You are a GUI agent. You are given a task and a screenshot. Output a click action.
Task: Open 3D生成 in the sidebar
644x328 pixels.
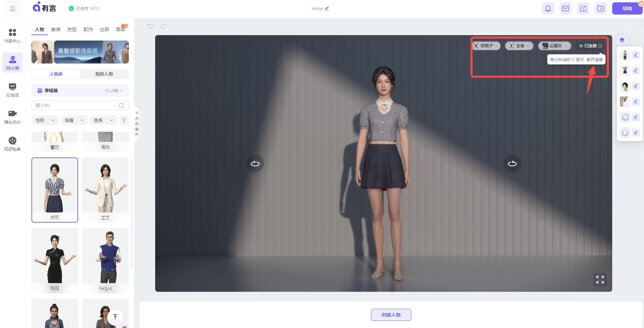click(13, 90)
